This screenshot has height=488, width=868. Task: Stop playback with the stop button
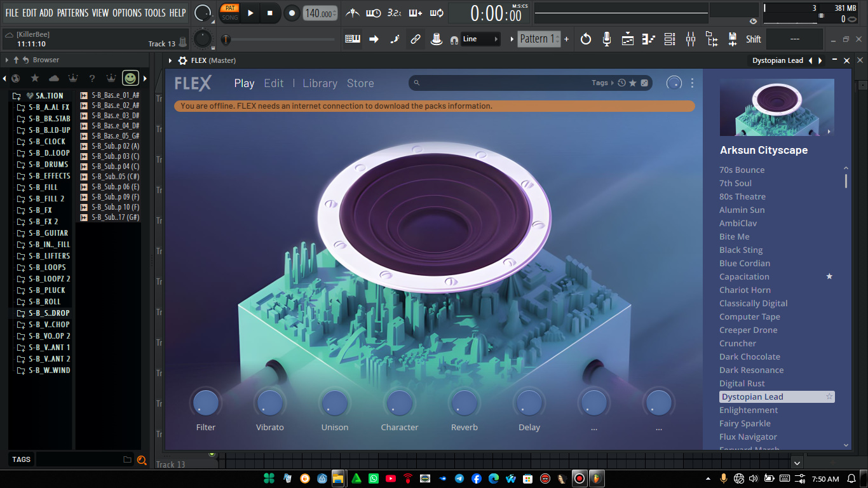point(269,13)
